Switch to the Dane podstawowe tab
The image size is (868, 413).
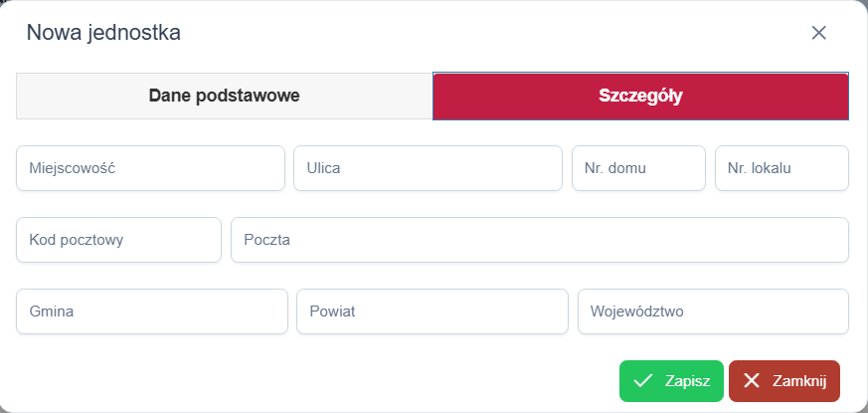pos(224,96)
